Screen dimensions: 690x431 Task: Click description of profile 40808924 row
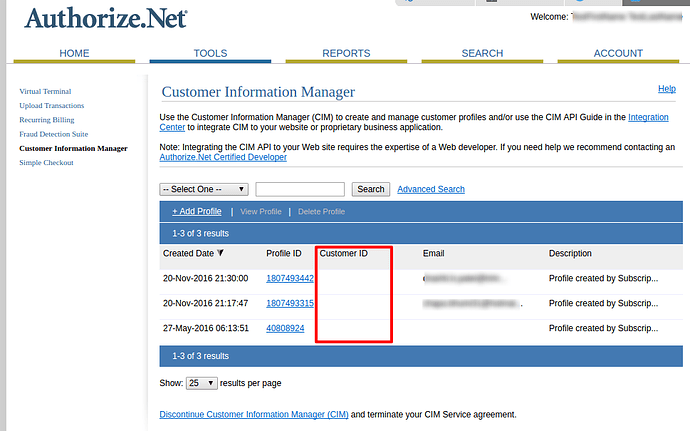coord(603,328)
